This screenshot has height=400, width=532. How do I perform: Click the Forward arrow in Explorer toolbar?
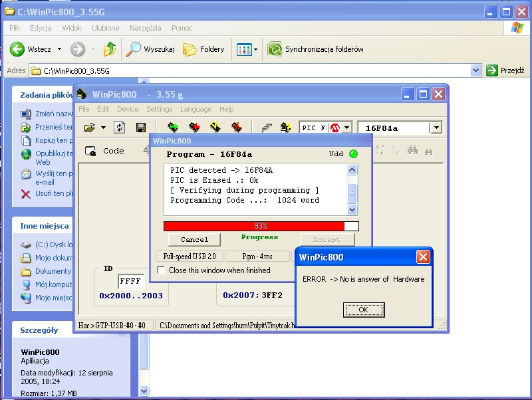coord(78,49)
